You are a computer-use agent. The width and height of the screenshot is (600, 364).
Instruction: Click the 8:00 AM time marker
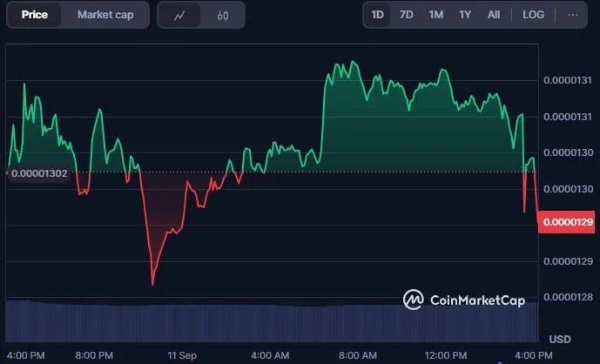pyautogui.click(x=357, y=354)
